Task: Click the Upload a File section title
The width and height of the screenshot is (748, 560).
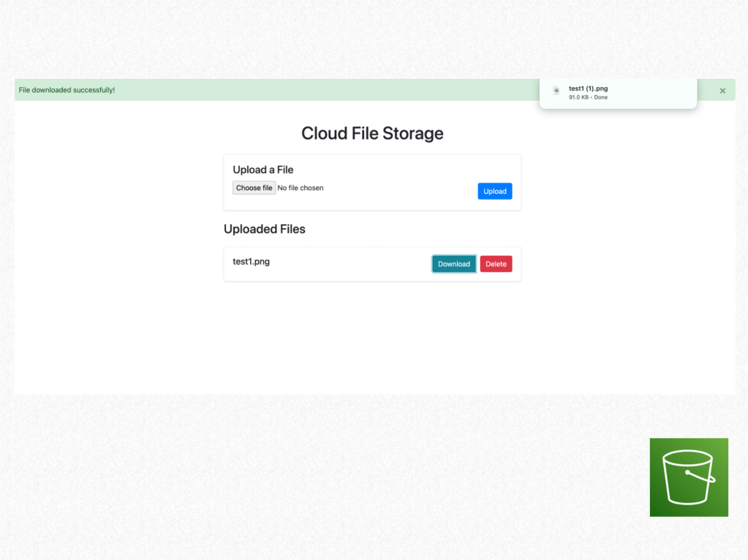Action: (x=262, y=170)
